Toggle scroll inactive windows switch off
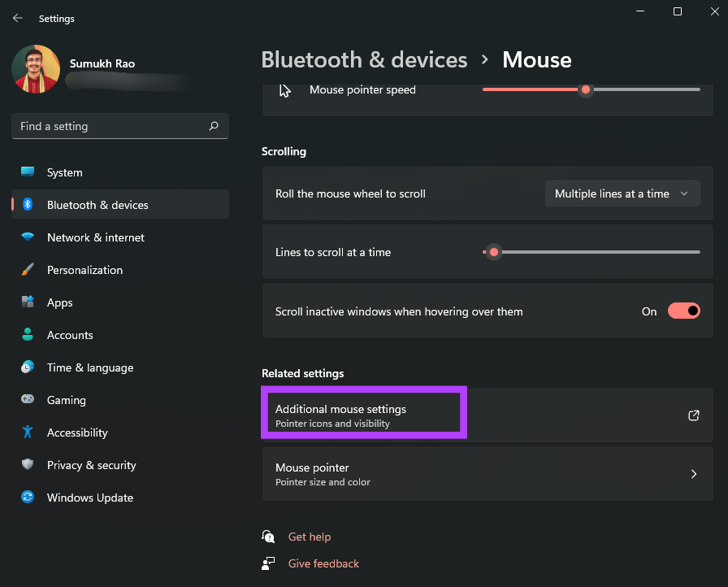 click(684, 311)
